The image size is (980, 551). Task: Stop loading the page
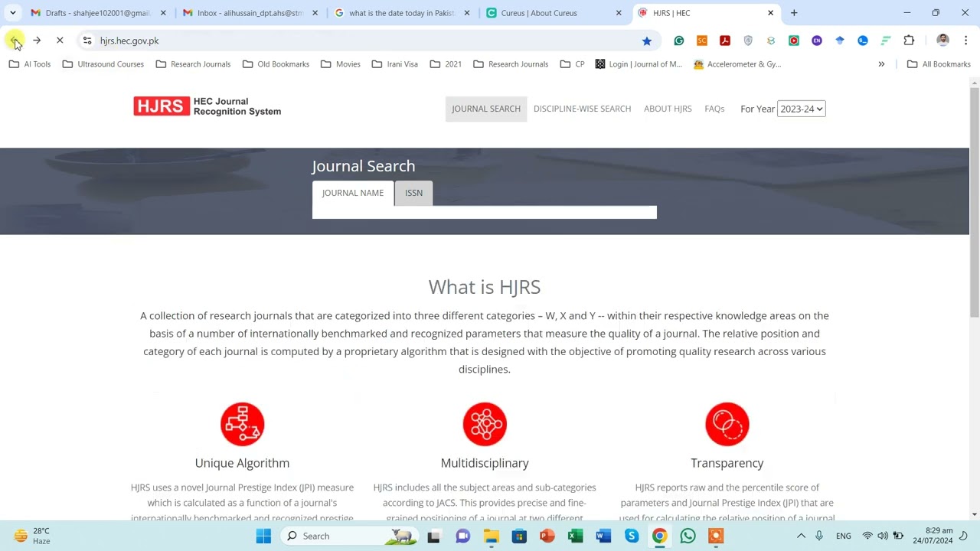click(60, 41)
